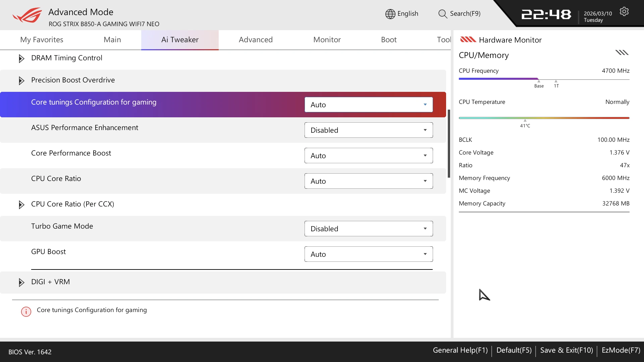The height and width of the screenshot is (362, 644).
Task: Click EzMode(F7) to switch modes
Action: point(621,350)
